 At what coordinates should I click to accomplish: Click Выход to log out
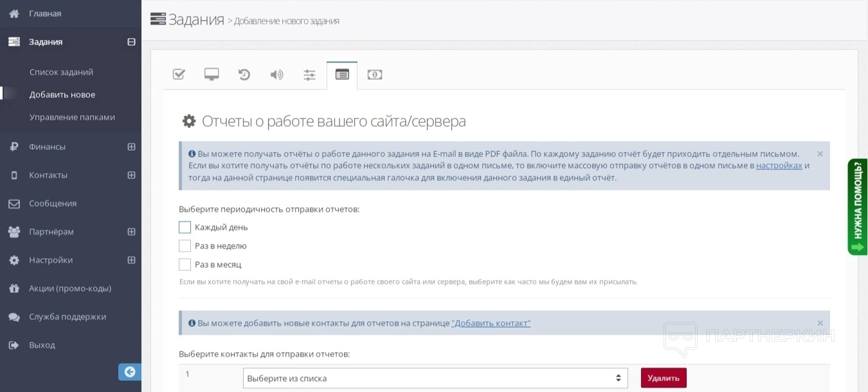[x=42, y=345]
